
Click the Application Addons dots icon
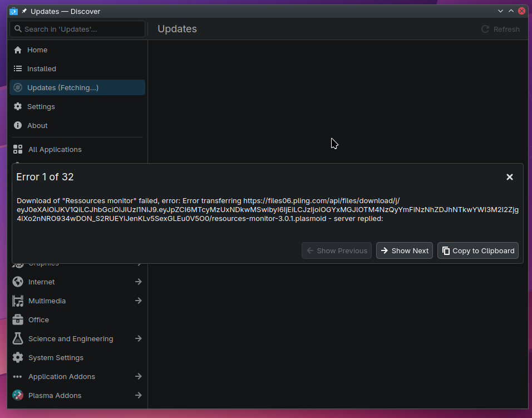(18, 377)
